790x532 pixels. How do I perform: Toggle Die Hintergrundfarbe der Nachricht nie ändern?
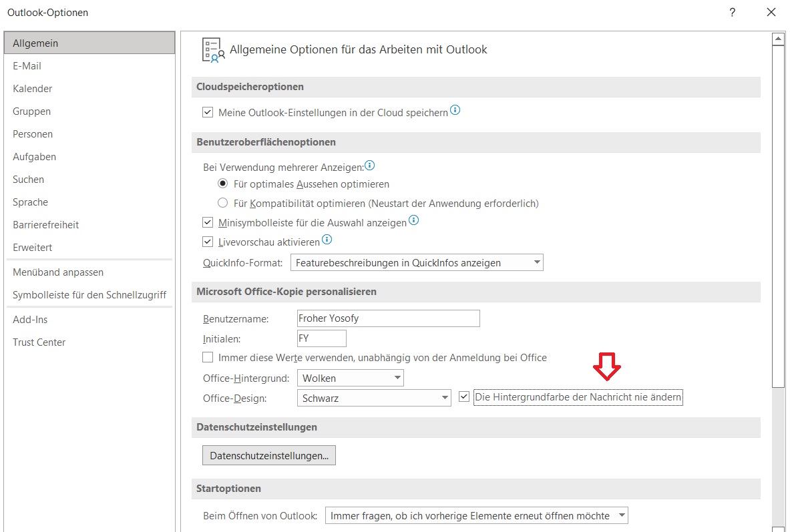464,397
